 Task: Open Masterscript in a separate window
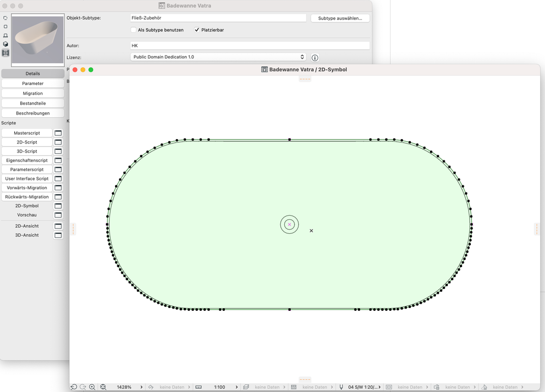pos(58,133)
